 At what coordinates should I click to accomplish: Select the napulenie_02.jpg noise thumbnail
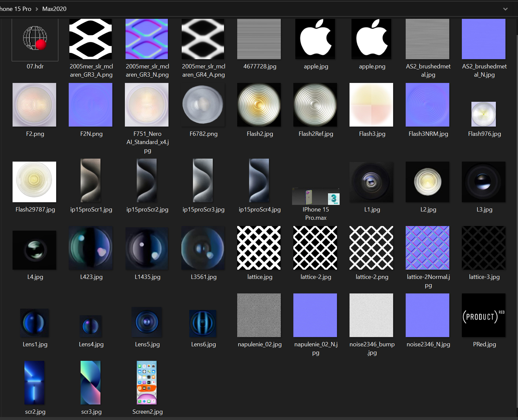coord(259,315)
